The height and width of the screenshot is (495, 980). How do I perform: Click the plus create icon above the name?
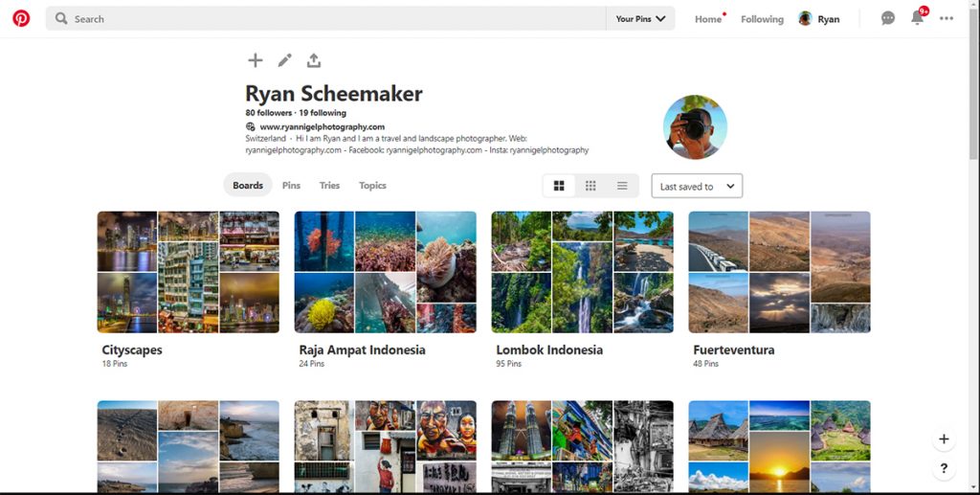tap(255, 60)
